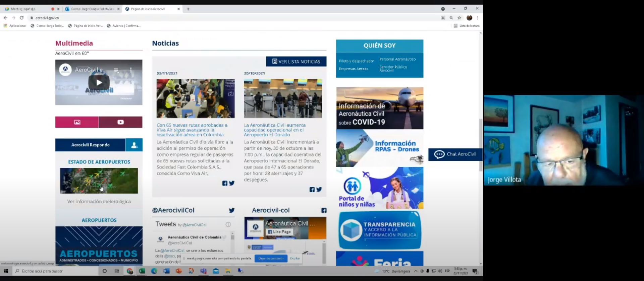This screenshot has width=644, height=281.
Task: Play the AeroCivil en 60" video
Action: pos(99,82)
